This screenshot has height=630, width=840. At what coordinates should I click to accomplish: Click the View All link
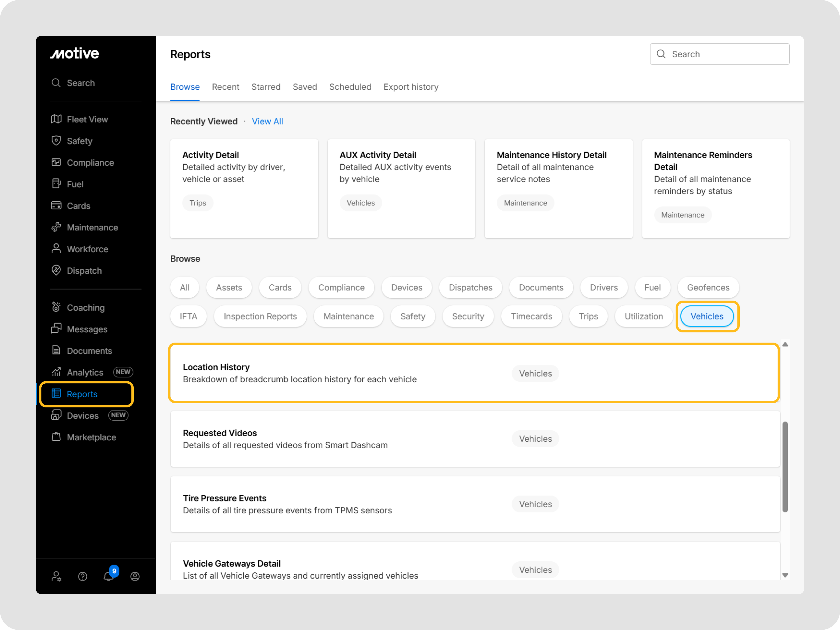point(267,121)
